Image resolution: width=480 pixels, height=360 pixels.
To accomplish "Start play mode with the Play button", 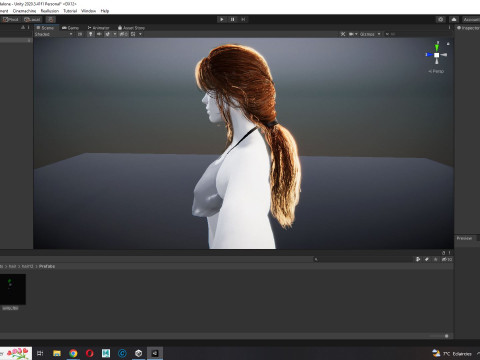I will pos(222,19).
